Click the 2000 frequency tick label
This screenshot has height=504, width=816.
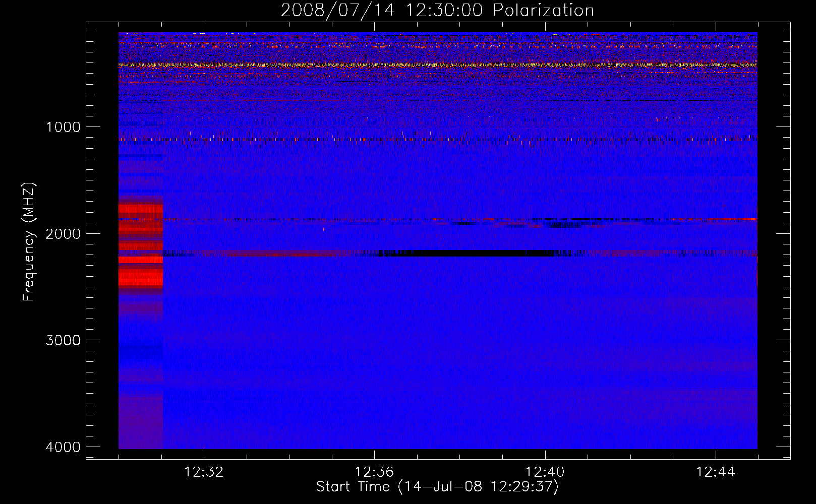point(63,233)
